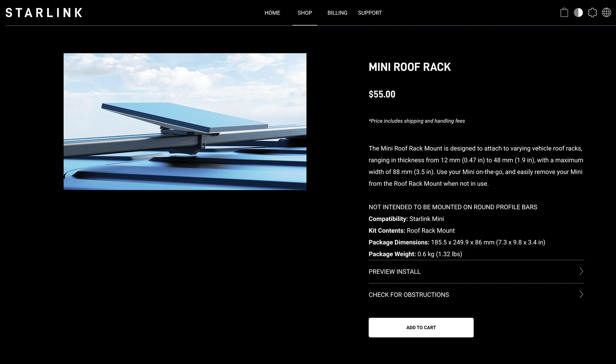The width and height of the screenshot is (616, 364).
Task: Select the $55.00 price text
Action: [382, 94]
